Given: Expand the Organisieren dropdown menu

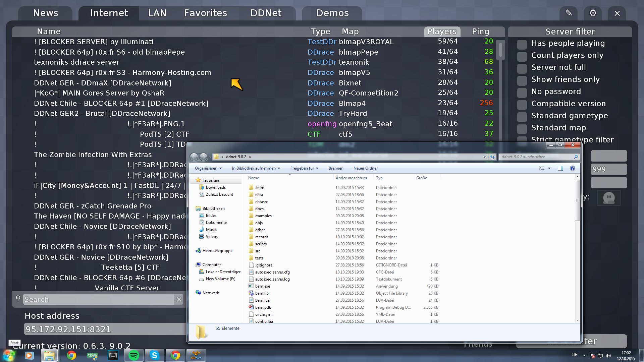Looking at the screenshot, I should (208, 168).
